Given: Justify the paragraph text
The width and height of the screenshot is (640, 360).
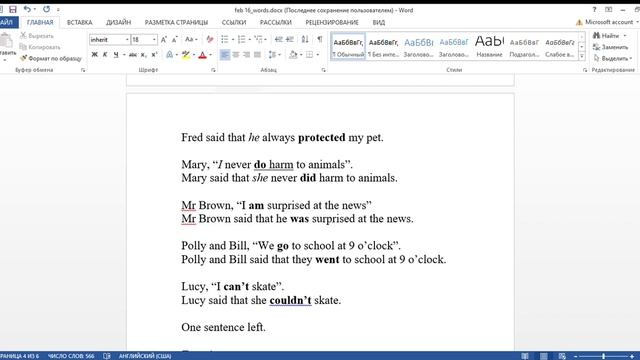Looking at the screenshot, I should (257, 55).
